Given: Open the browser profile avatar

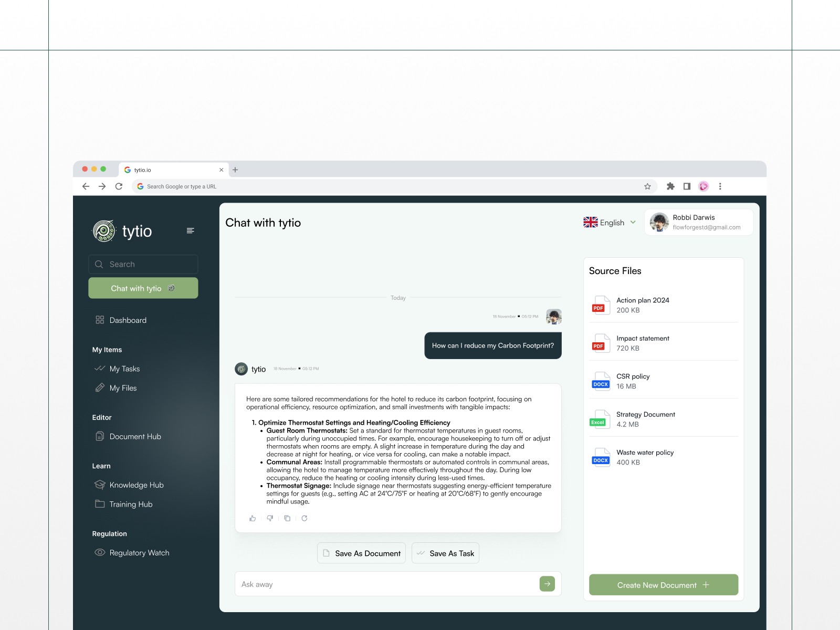Looking at the screenshot, I should click(x=703, y=186).
